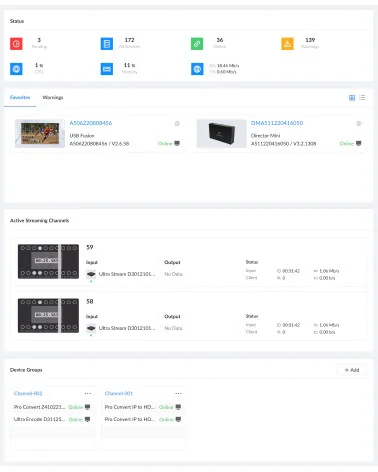378x472 pixels.
Task: Click the blue network bandwidth icon
Action: pos(197,69)
